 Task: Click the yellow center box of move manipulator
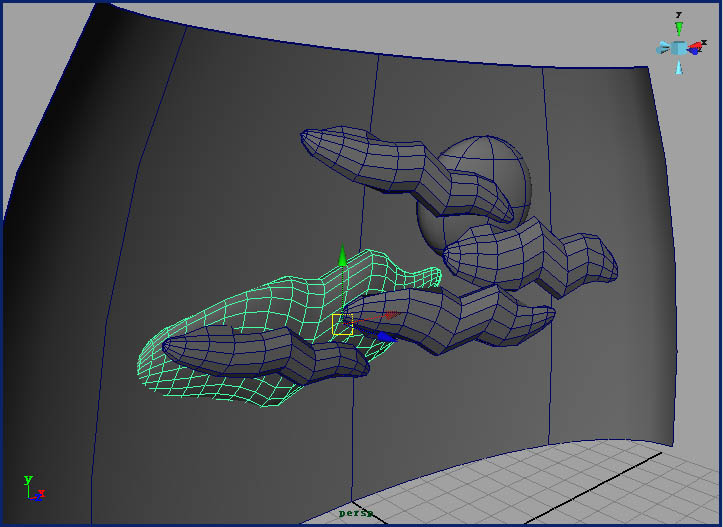342,325
